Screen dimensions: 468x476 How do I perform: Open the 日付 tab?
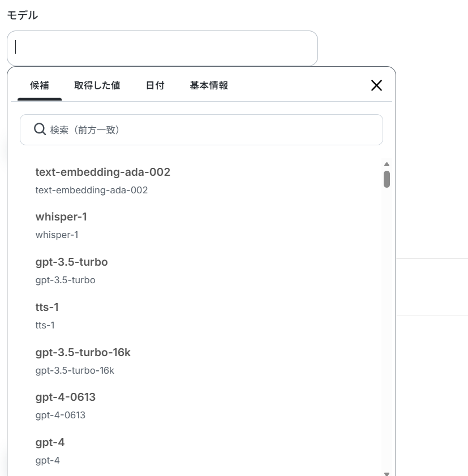[155, 85]
